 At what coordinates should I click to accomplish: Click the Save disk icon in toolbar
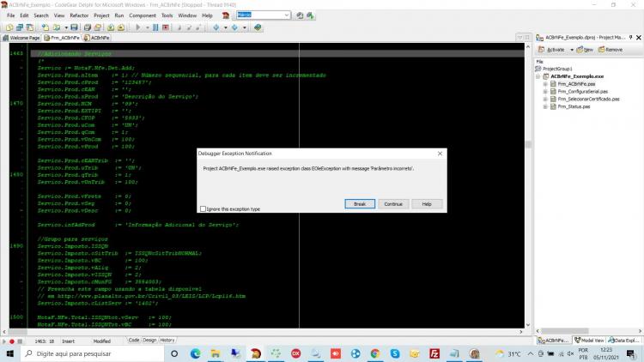coord(74,27)
